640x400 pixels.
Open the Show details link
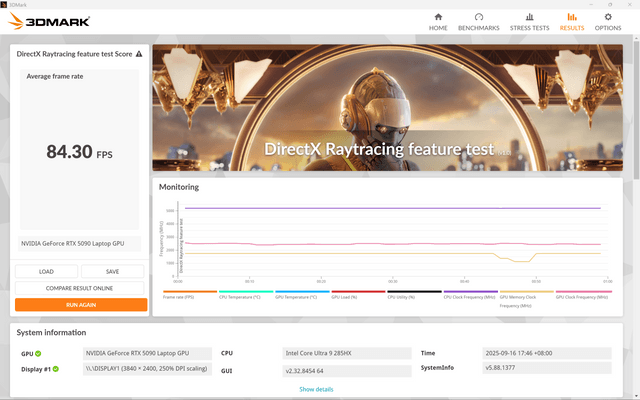pos(316,389)
